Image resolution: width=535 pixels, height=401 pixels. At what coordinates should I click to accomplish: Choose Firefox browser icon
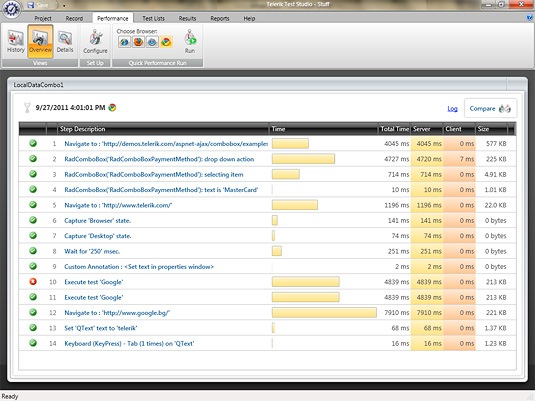(x=138, y=42)
